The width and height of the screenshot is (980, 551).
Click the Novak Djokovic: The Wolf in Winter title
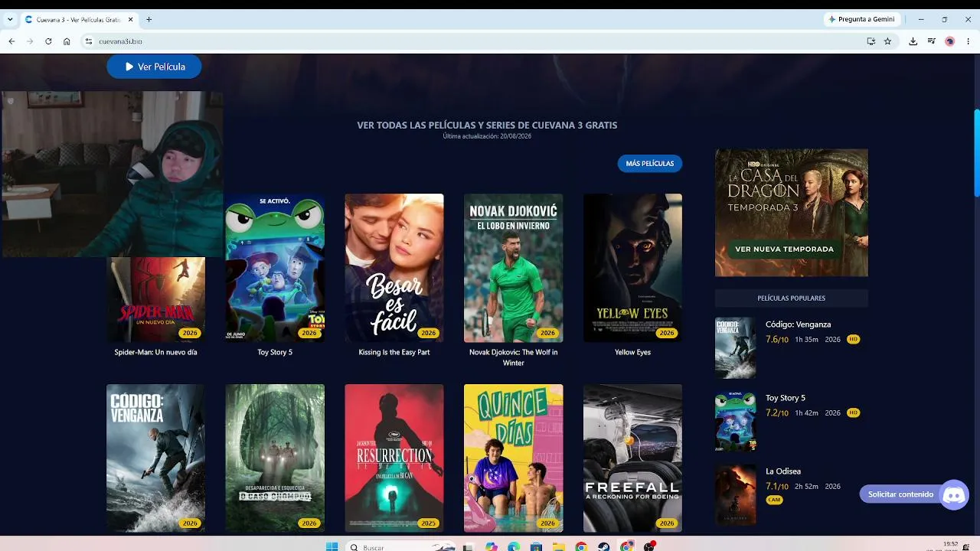pos(514,357)
